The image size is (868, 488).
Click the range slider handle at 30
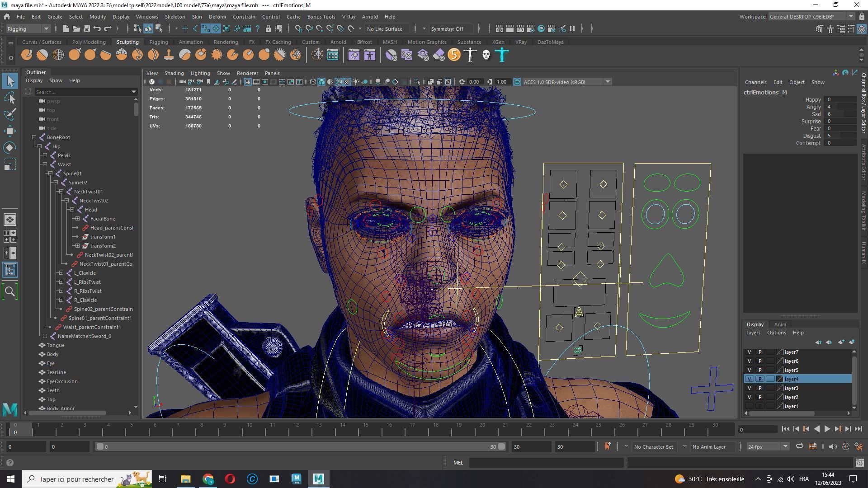pyautogui.click(x=501, y=447)
